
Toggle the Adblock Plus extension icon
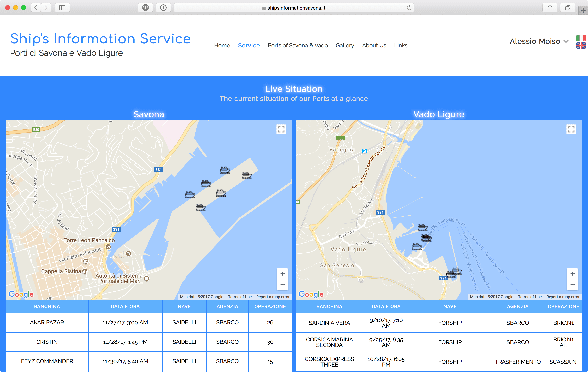point(145,7)
